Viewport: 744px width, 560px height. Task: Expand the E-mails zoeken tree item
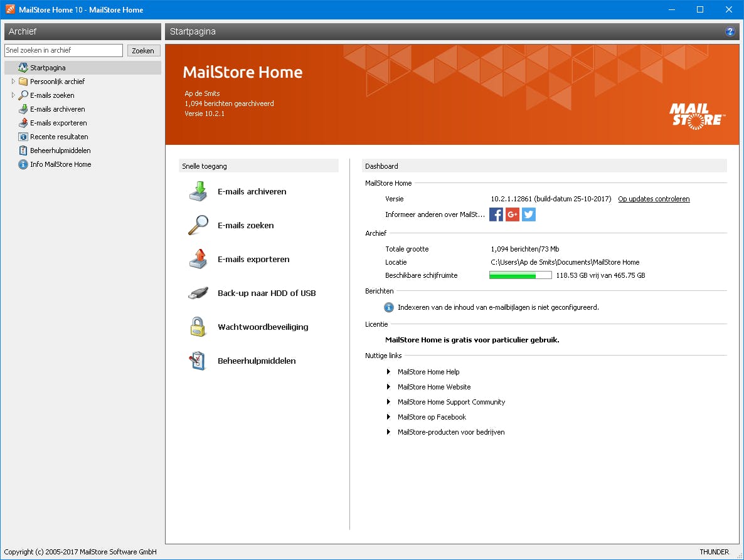coord(14,95)
